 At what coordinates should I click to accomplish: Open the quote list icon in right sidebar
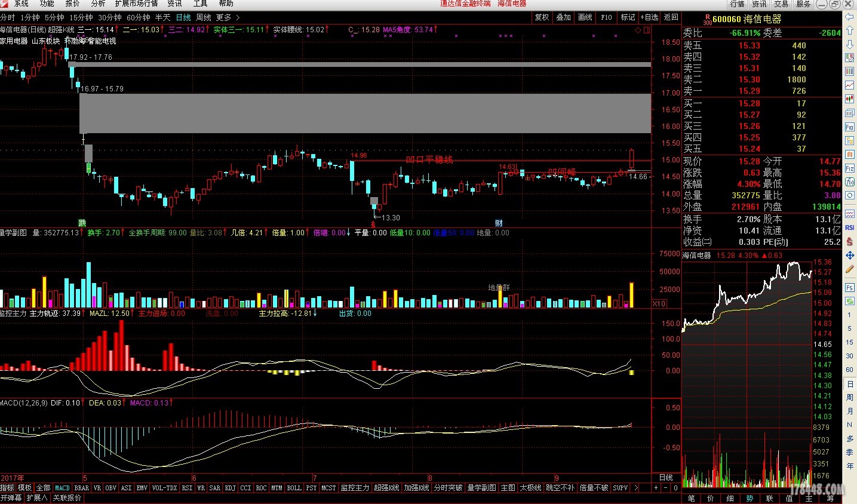click(849, 58)
